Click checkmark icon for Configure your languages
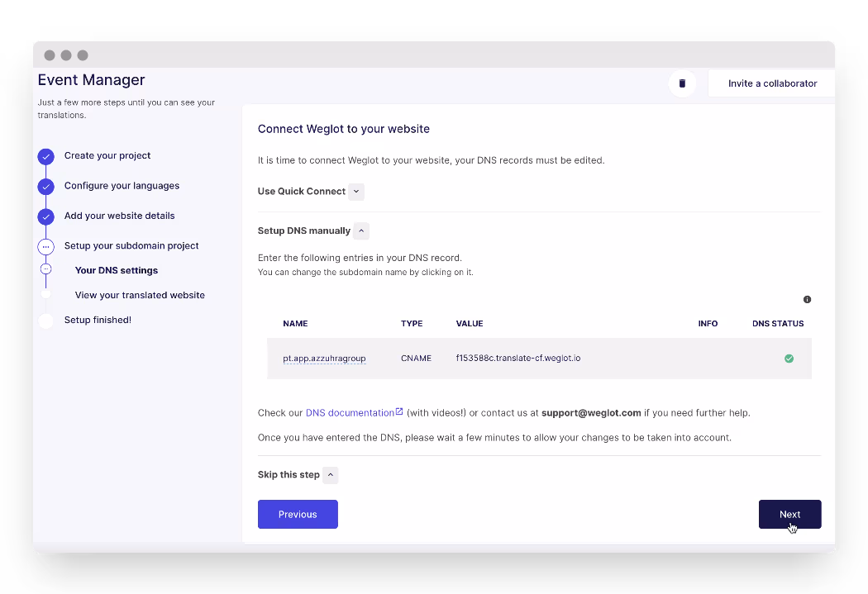This screenshot has height=594, width=868. tap(46, 187)
